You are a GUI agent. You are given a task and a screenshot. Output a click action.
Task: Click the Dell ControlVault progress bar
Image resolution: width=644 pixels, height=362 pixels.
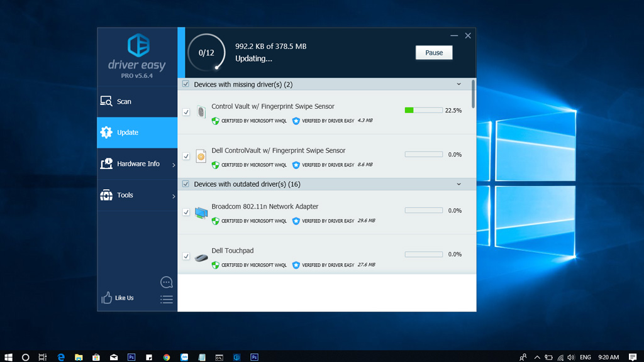423,155
